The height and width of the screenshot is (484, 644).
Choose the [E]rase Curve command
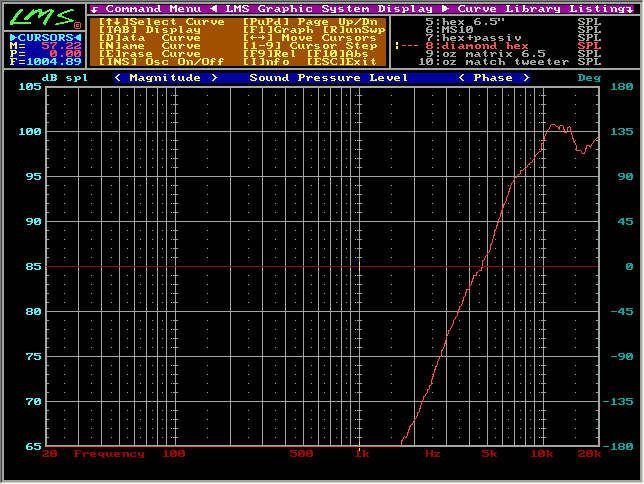point(150,54)
